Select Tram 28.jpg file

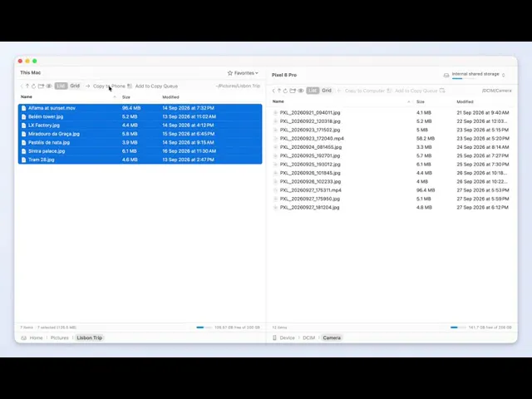pos(140,160)
